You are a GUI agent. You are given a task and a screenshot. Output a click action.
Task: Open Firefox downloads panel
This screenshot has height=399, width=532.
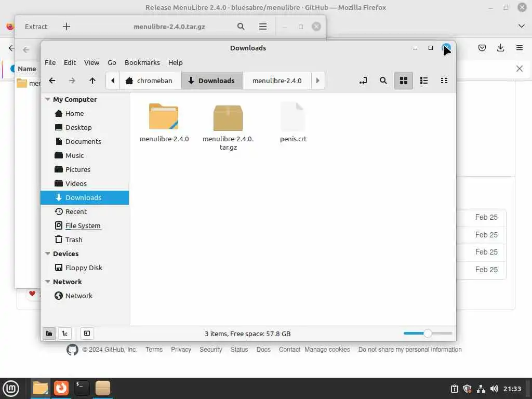click(x=500, y=48)
